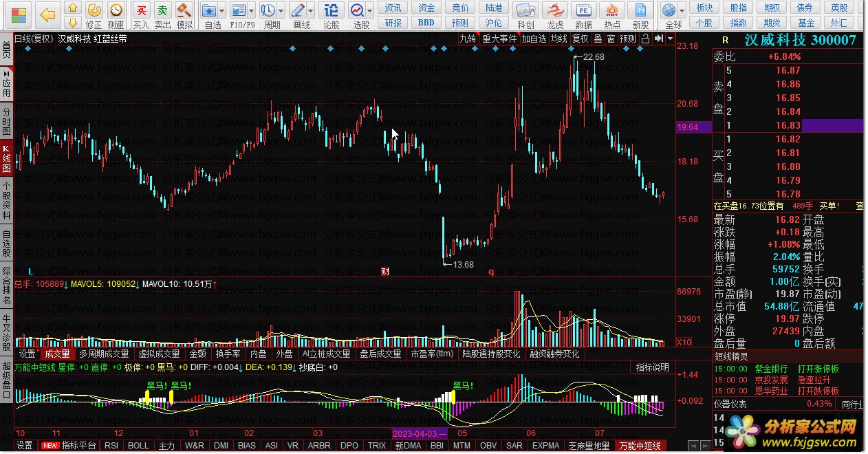Image resolution: width=868 pixels, height=454 pixels.
Task: Toggle 复权 price adjustment
Action: [x=580, y=39]
